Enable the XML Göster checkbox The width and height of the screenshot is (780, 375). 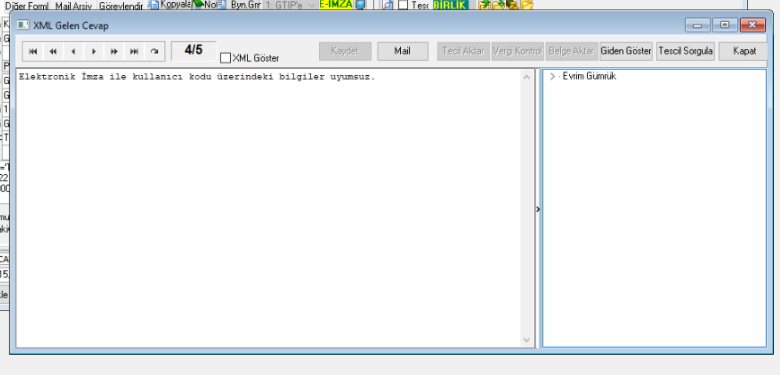click(225, 58)
